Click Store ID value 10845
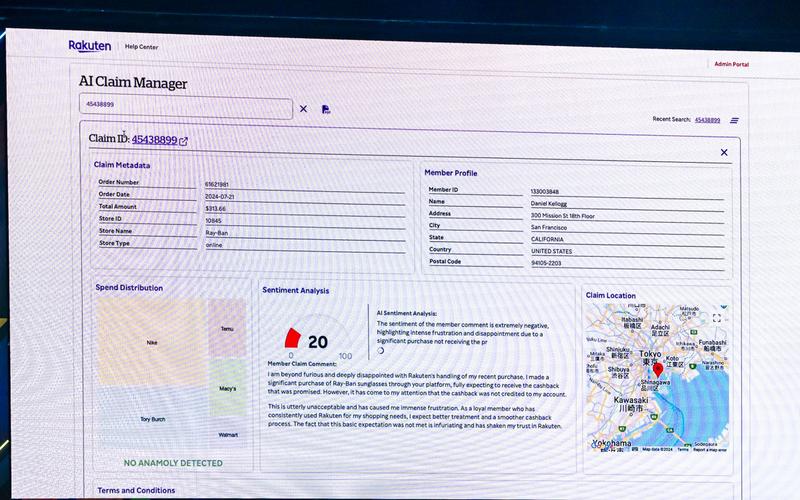 213,221
